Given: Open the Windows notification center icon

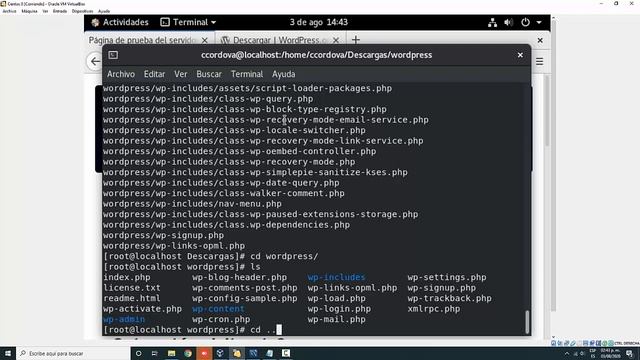Looking at the screenshot, I should [x=630, y=354].
